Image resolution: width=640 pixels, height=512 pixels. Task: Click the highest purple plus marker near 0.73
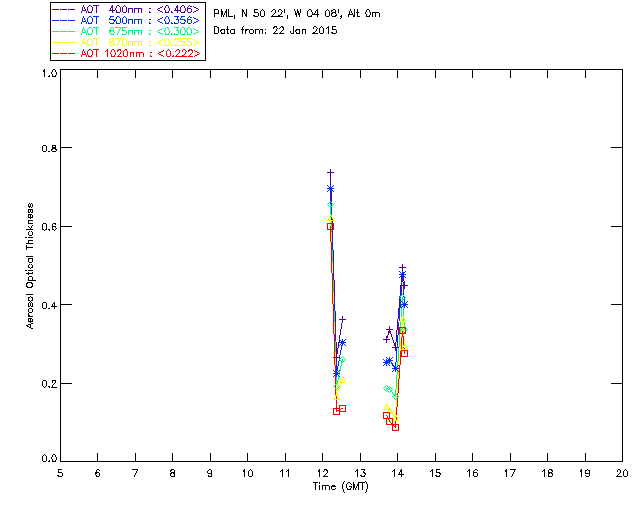pyautogui.click(x=331, y=173)
